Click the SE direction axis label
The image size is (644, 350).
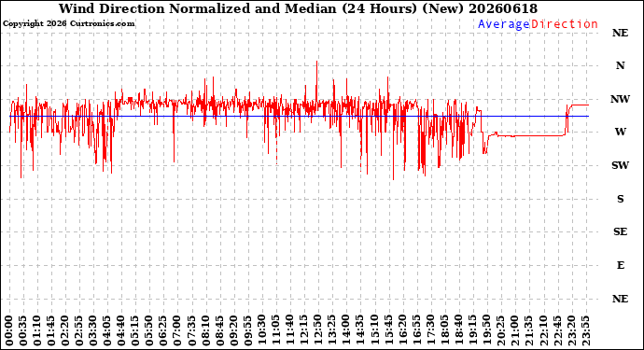point(620,232)
